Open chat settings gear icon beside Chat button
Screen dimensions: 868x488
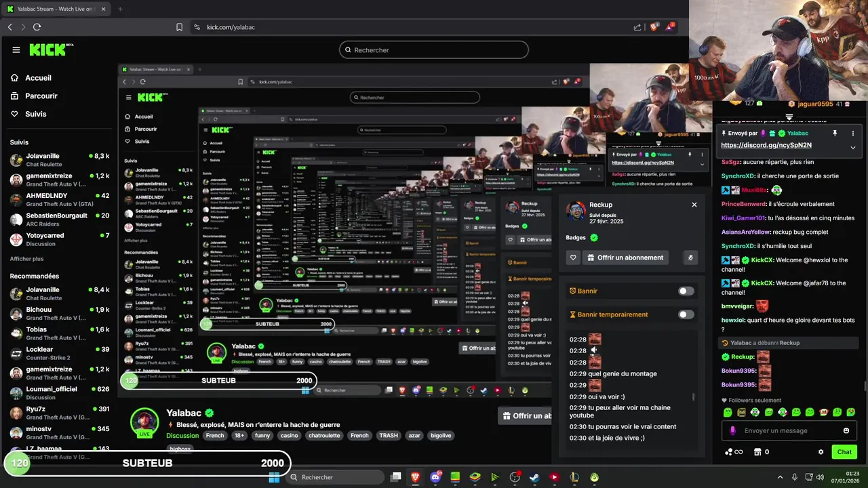tap(821, 452)
